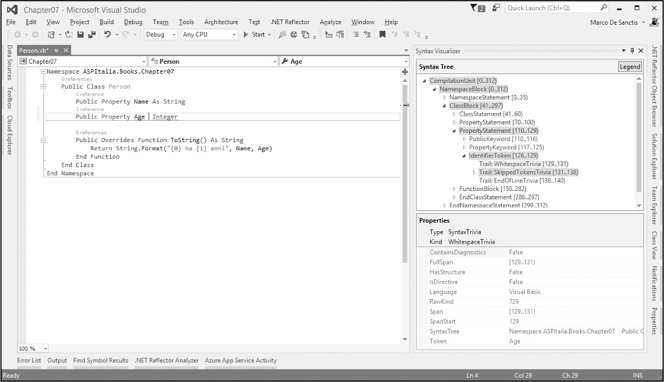Select the Trail: SkippedTokensTrivia [131..138] node
Image resolution: width=664 pixels, height=382 pixels.
tap(528, 172)
